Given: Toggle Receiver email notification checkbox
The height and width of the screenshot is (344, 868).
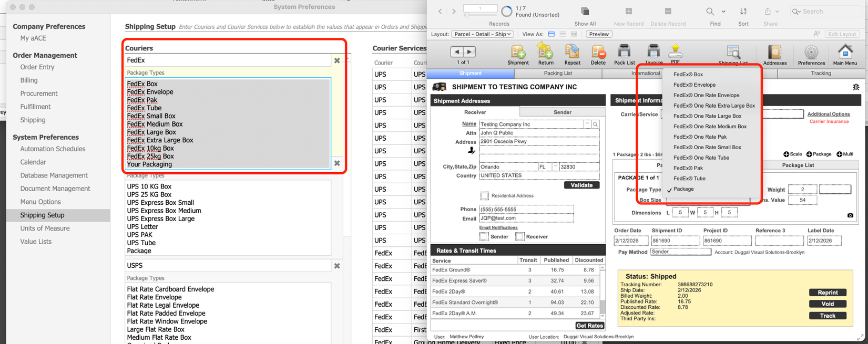Looking at the screenshot, I should point(519,237).
